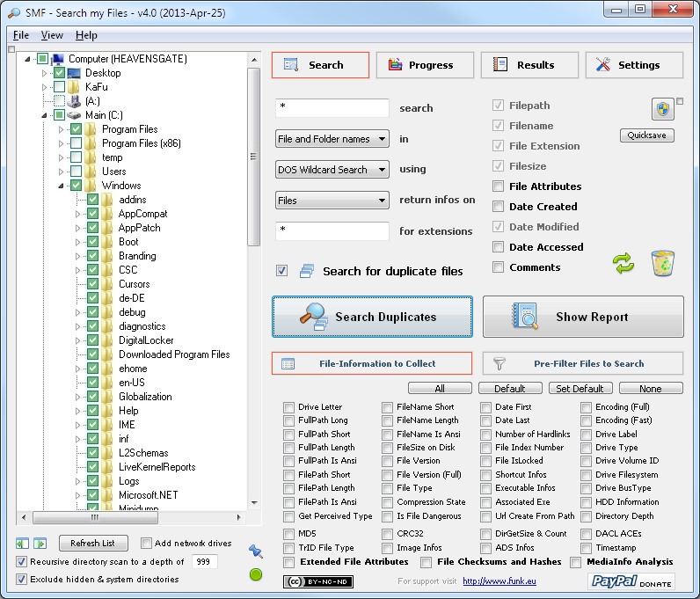This screenshot has width=700, height=599.
Task: Click the for extensions input field
Action: pos(332,231)
